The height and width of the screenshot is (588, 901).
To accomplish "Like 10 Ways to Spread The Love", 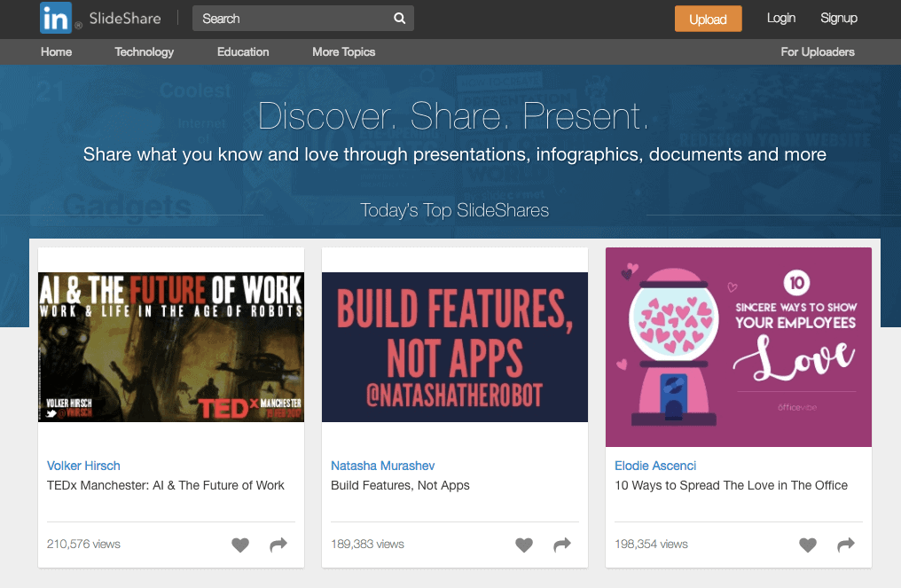I will (808, 545).
